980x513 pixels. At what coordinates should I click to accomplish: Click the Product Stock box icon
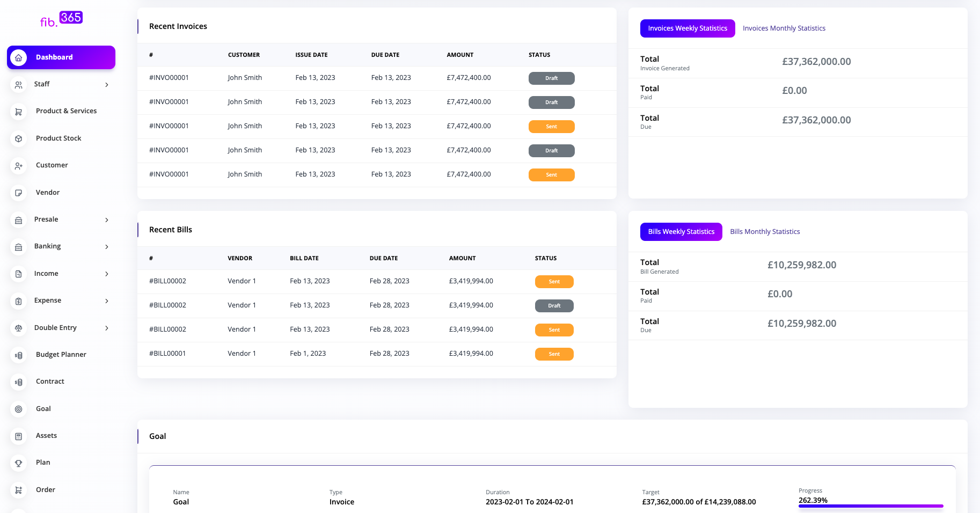click(x=19, y=138)
